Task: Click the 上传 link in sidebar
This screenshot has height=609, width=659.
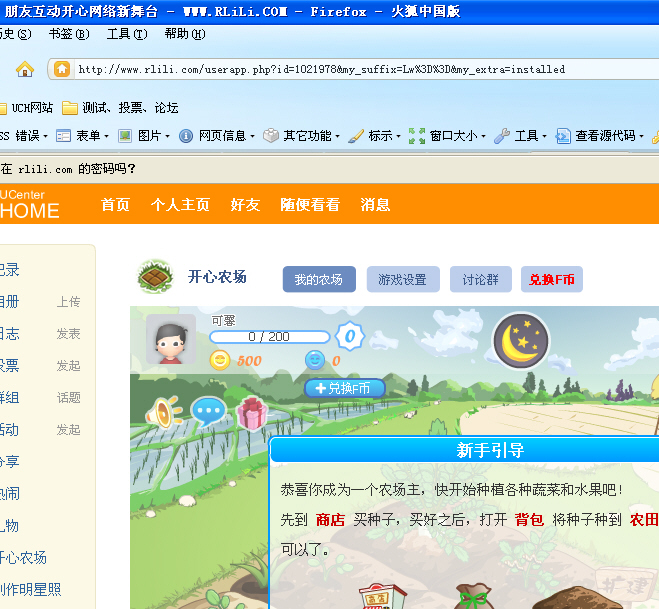Action: click(69, 302)
